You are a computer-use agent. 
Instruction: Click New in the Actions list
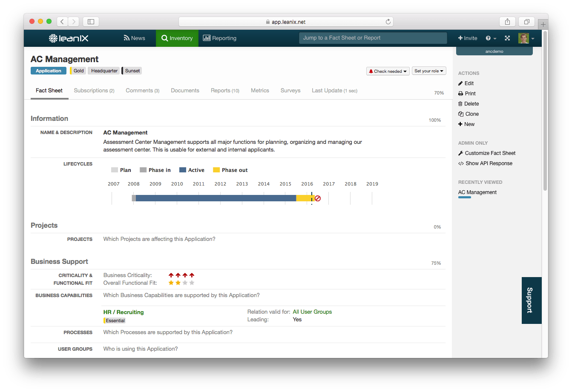pyautogui.click(x=466, y=124)
